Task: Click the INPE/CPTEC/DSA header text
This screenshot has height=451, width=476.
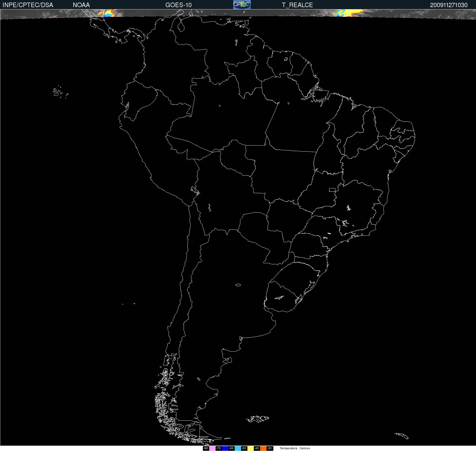Action: click(28, 5)
